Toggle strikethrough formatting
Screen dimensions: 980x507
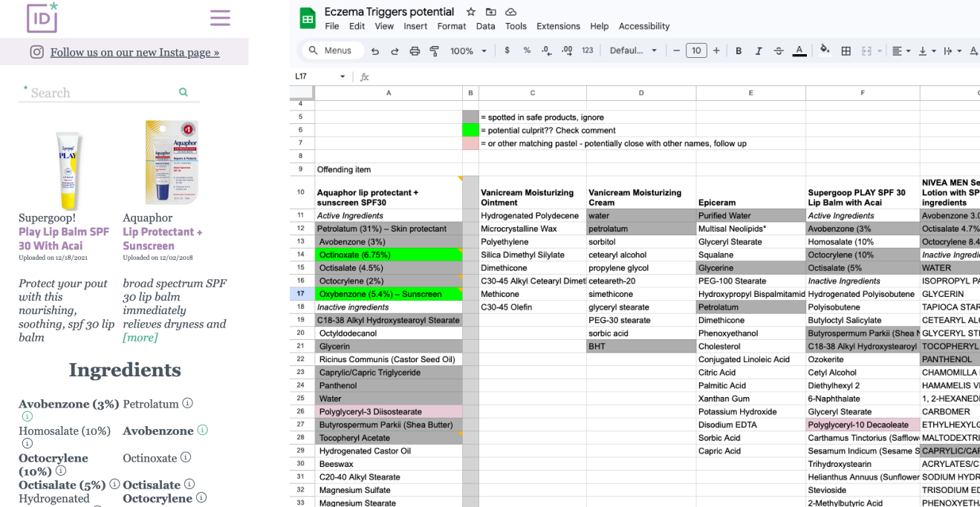point(779,50)
